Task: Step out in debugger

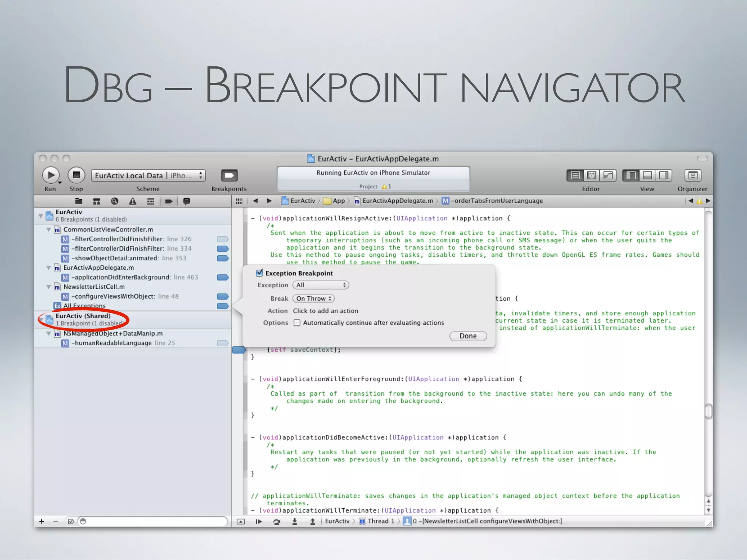Action: [313, 521]
